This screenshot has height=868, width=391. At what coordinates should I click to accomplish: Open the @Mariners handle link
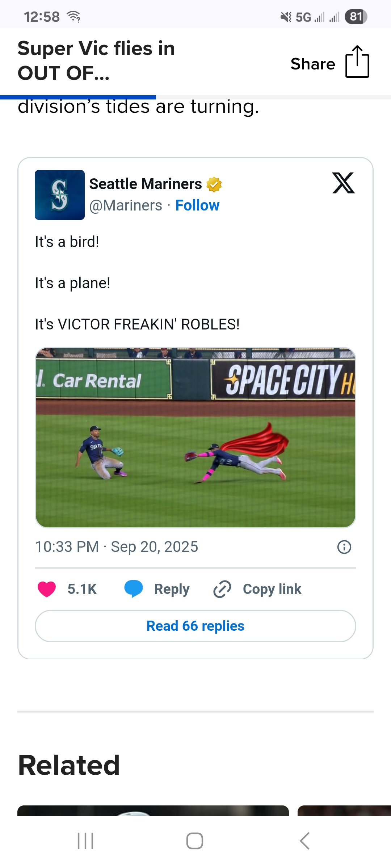(126, 205)
